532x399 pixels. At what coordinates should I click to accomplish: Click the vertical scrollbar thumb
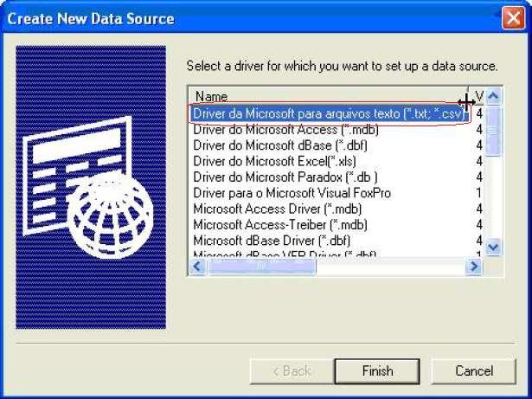click(x=493, y=131)
